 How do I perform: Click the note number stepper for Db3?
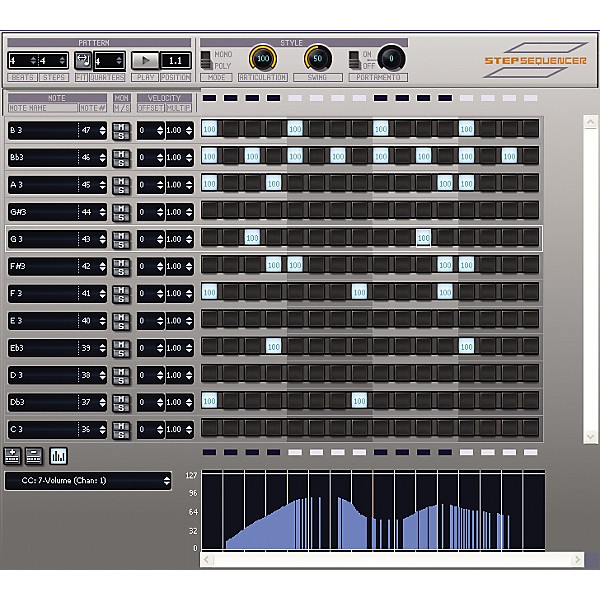[102, 402]
